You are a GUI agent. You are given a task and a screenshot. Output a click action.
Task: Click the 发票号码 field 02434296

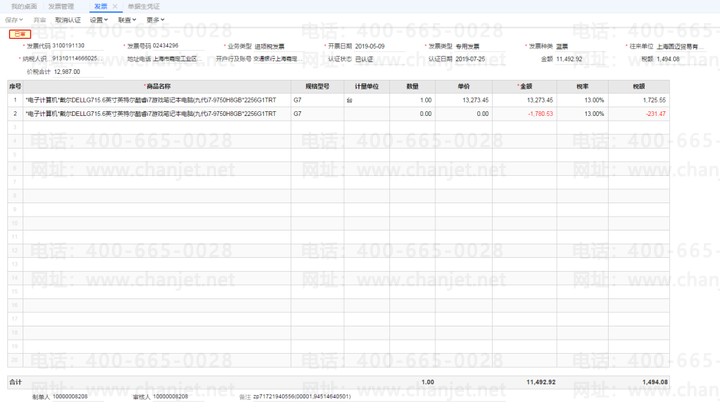178,46
